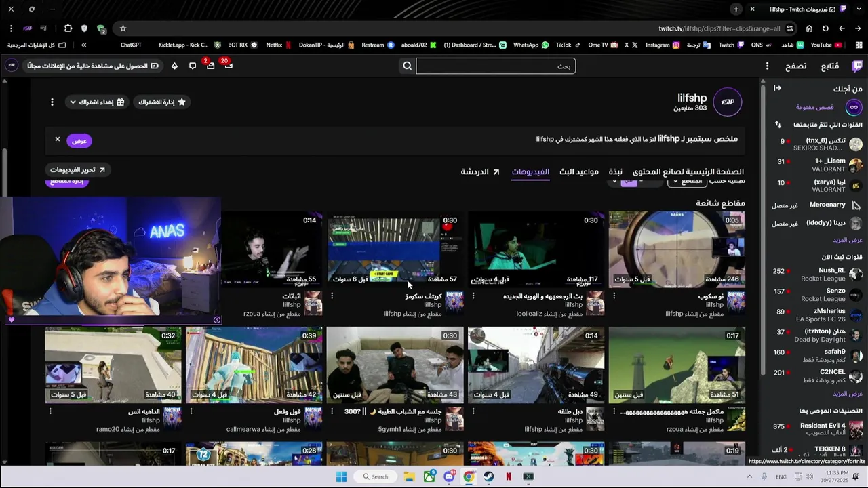The width and height of the screenshot is (868, 488).
Task: Open options menu for قول وفعل clip
Action: click(191, 411)
